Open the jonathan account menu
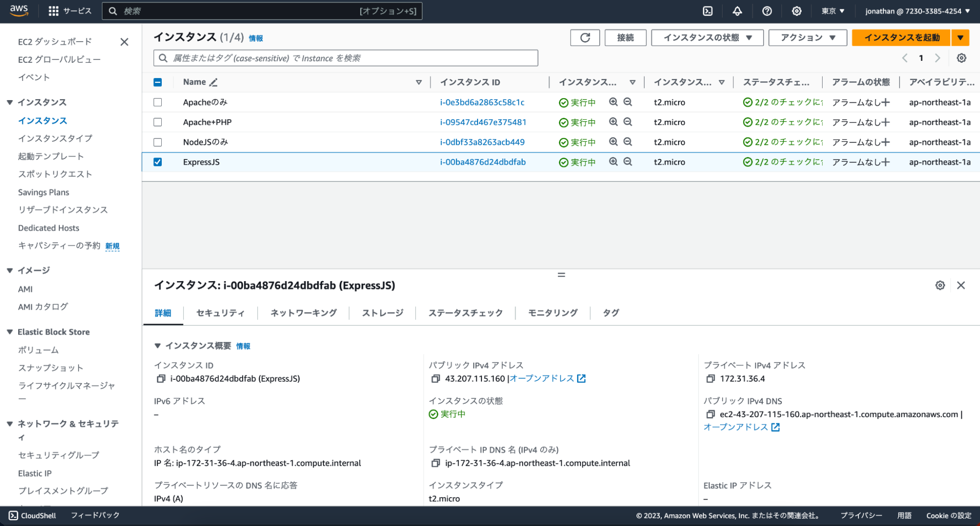980x526 pixels. [917, 11]
